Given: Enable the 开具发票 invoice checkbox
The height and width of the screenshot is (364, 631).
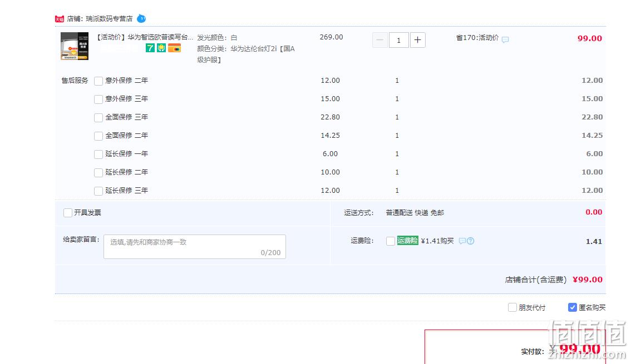Looking at the screenshot, I should 68,212.
